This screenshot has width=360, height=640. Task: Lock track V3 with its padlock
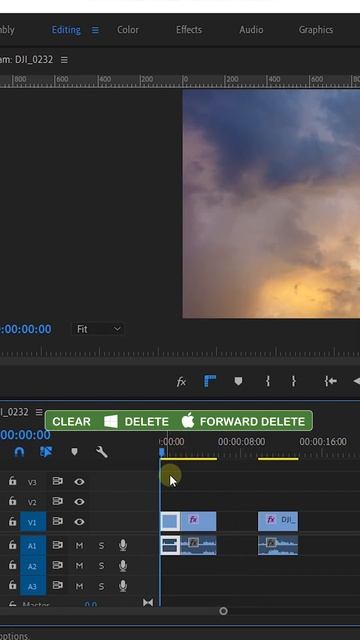tap(13, 481)
